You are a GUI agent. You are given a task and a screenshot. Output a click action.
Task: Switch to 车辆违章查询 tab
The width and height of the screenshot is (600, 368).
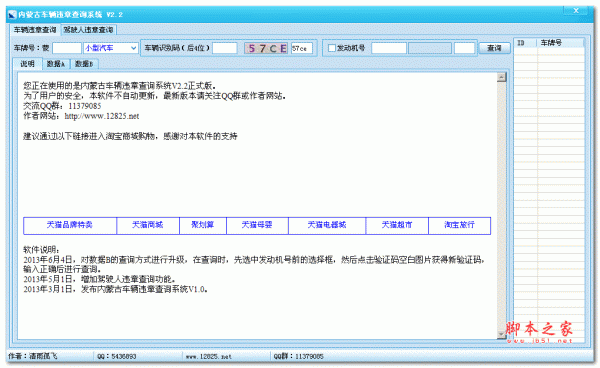coord(35,29)
